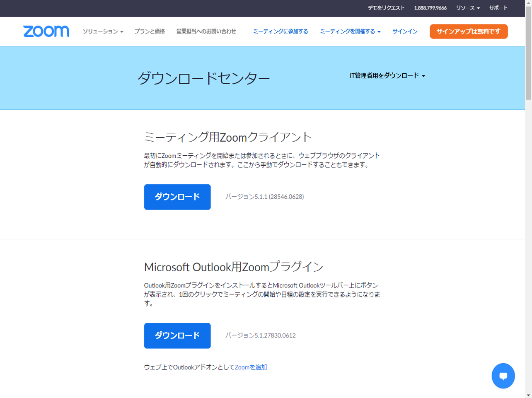Screen dimensions: 532x398
Task: Click the Microsoft Outlook用Zoomプラグイン heading
Action: coord(234,267)
